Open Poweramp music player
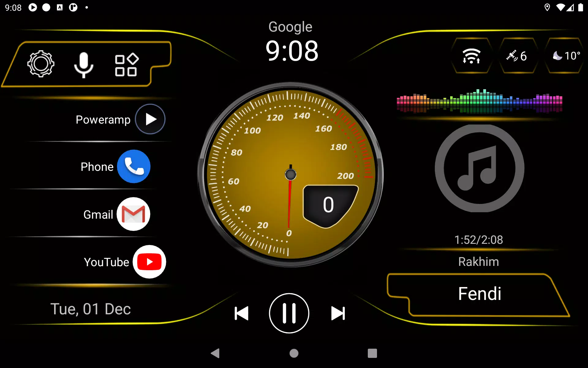Screen dimensions: 588x368 [150, 119]
